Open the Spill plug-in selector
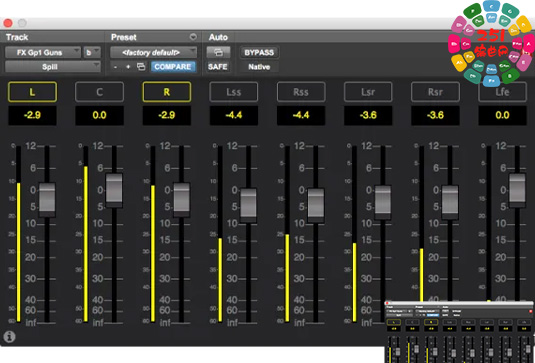Screen dimensions: 535x363 pyautogui.click(x=53, y=67)
